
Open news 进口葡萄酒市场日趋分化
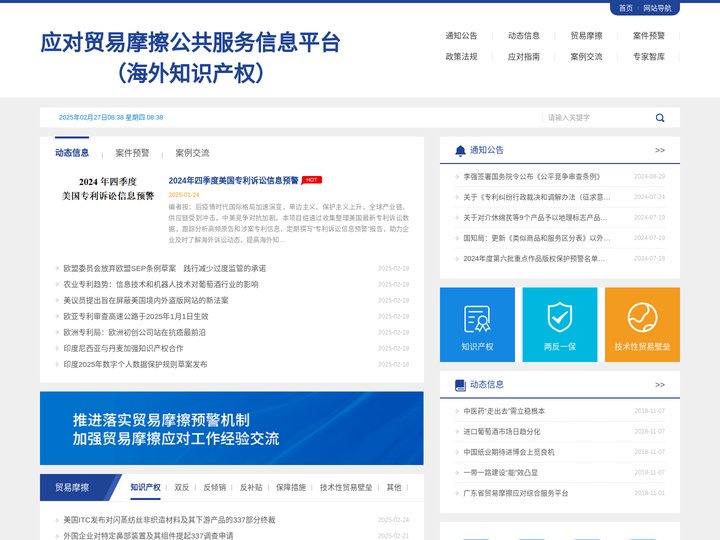pyautogui.click(x=501, y=432)
